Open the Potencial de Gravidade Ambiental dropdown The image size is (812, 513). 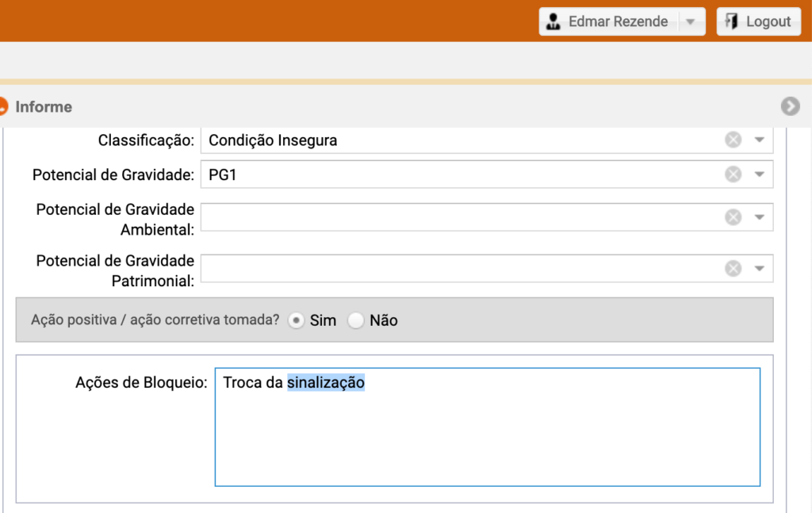759,217
